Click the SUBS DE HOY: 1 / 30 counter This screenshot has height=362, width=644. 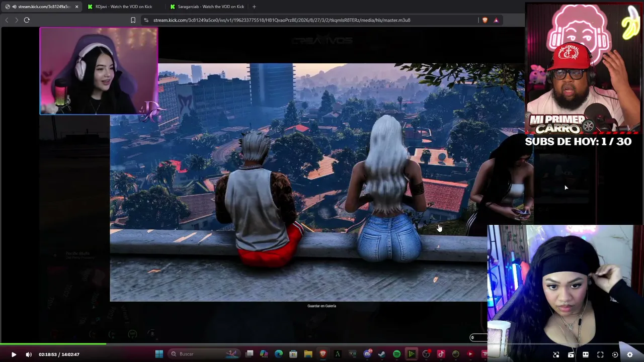[x=578, y=142]
